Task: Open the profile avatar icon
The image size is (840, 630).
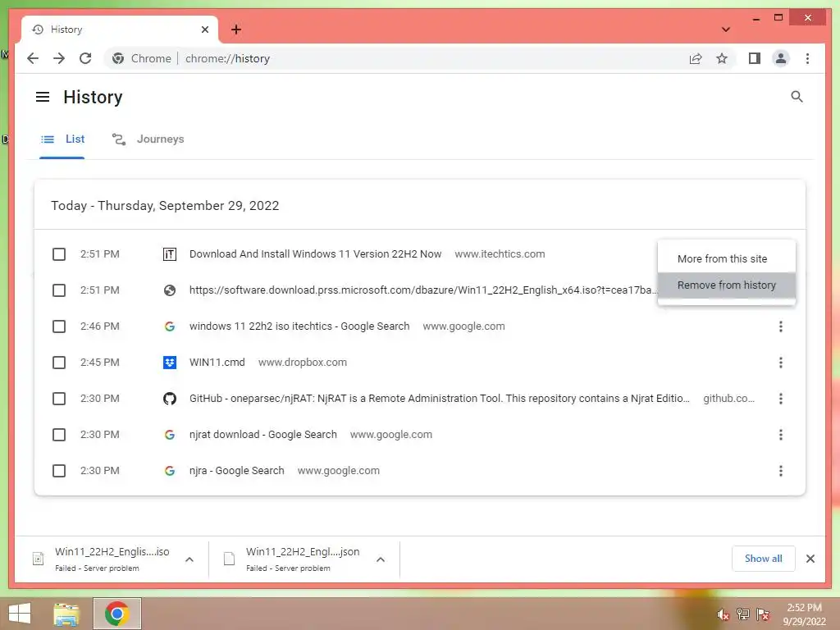Action: tap(781, 58)
